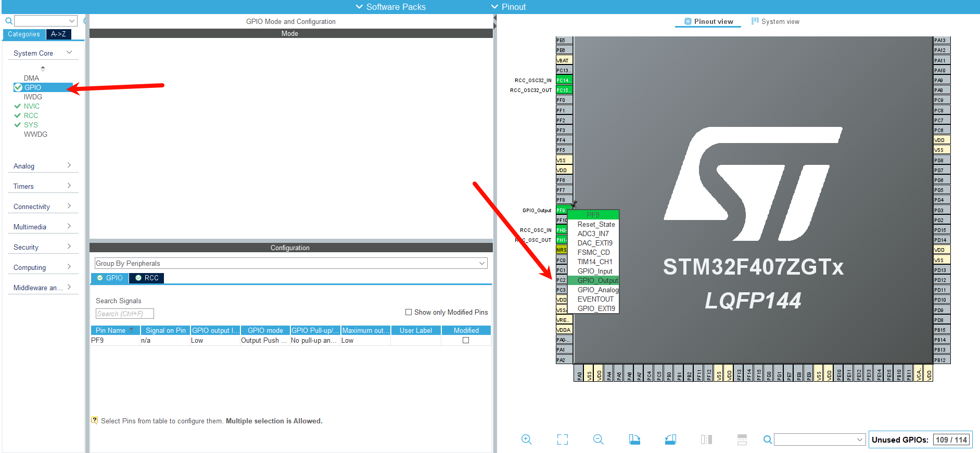Select DMA in System Core list

pyautogui.click(x=31, y=78)
